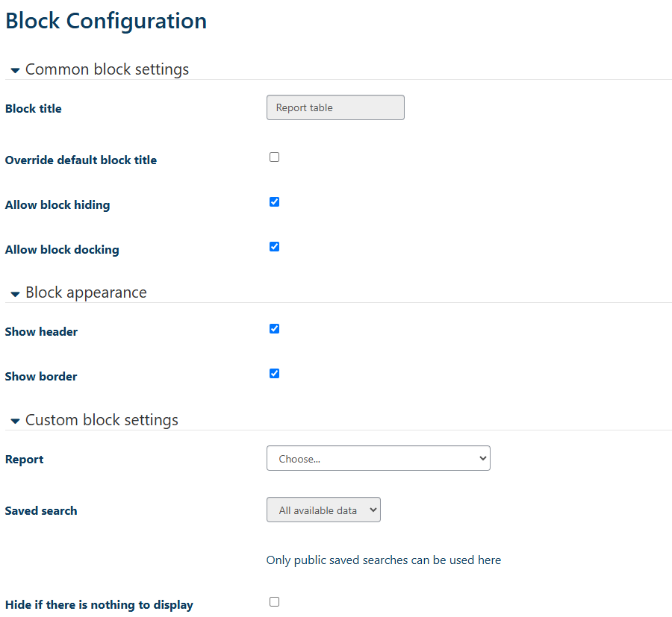Click the Block Configuration heading

pyautogui.click(x=105, y=20)
